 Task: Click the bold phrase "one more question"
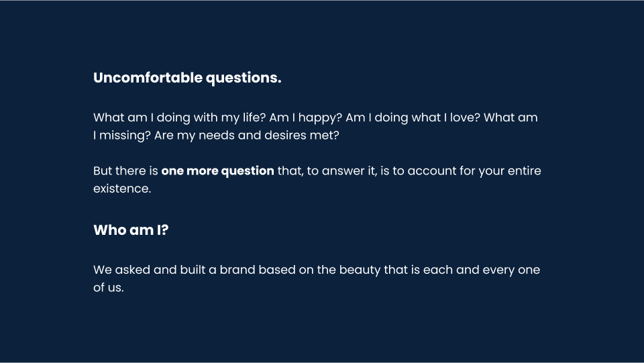click(217, 170)
